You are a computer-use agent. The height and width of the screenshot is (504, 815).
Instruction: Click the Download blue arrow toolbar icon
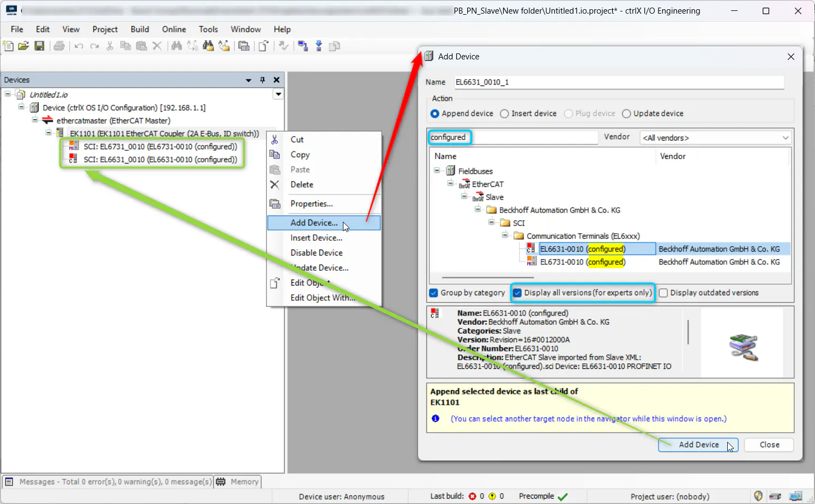[319, 46]
